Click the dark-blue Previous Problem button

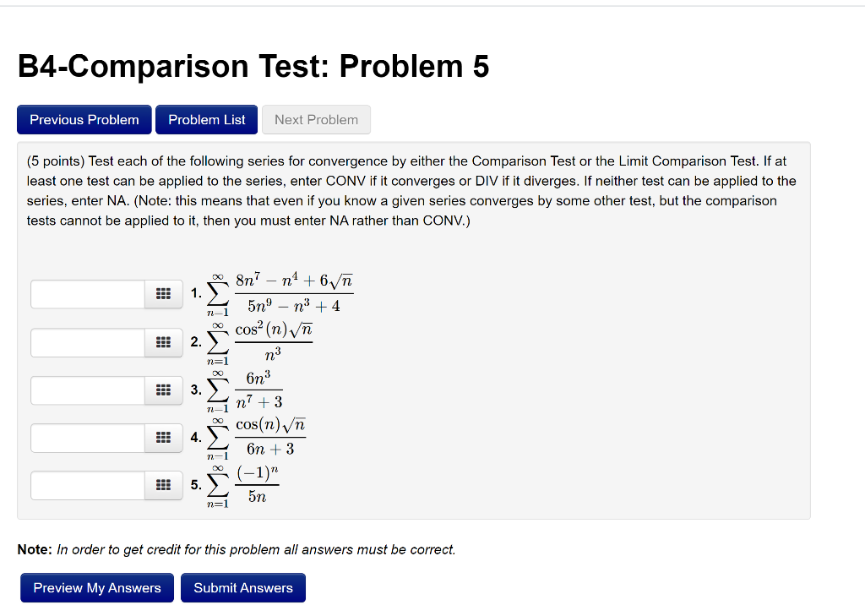(84, 119)
